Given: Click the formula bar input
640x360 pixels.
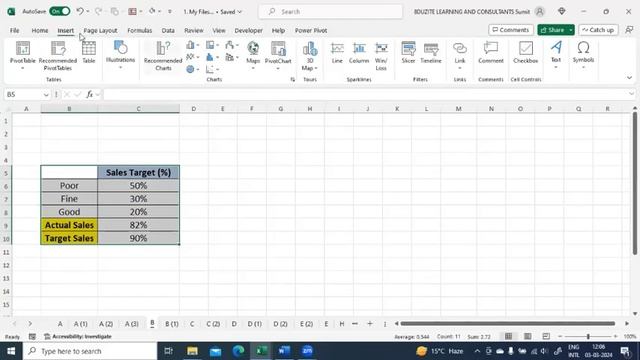Looking at the screenshot, I should pos(365,95).
